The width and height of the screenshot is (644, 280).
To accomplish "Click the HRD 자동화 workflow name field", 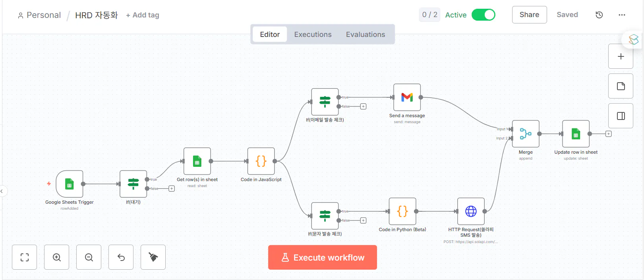I will point(97,15).
